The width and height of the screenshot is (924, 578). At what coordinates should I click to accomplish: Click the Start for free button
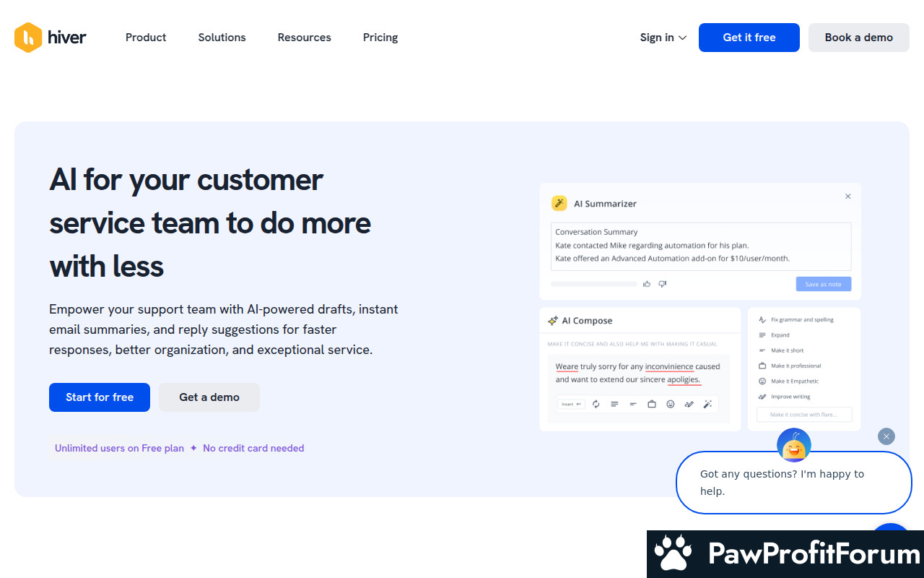coord(100,397)
